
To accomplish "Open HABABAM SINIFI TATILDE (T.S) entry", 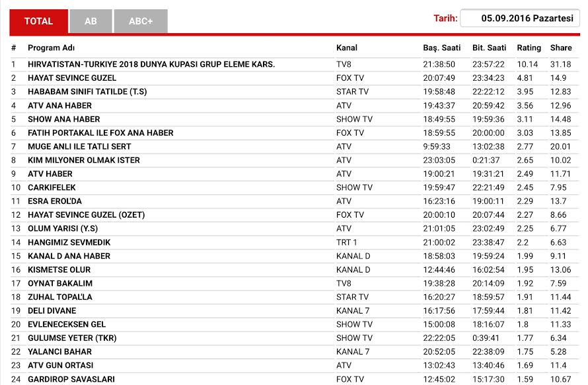I will [x=87, y=92].
